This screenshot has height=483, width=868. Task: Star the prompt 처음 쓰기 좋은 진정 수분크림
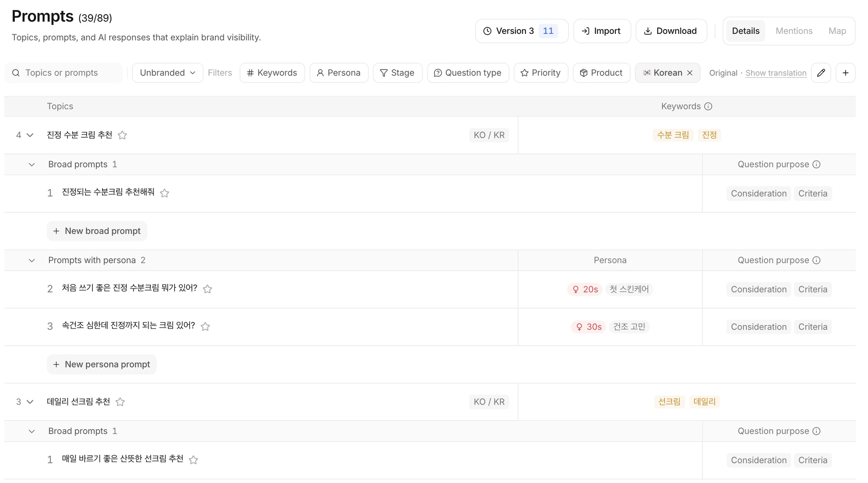coord(207,289)
